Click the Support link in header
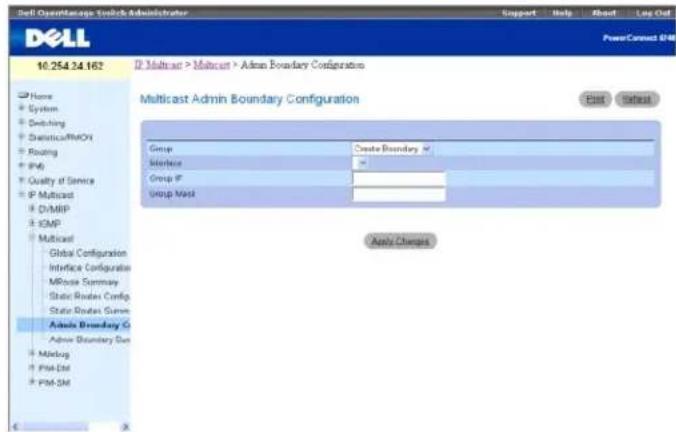676x432 pixels. click(519, 13)
